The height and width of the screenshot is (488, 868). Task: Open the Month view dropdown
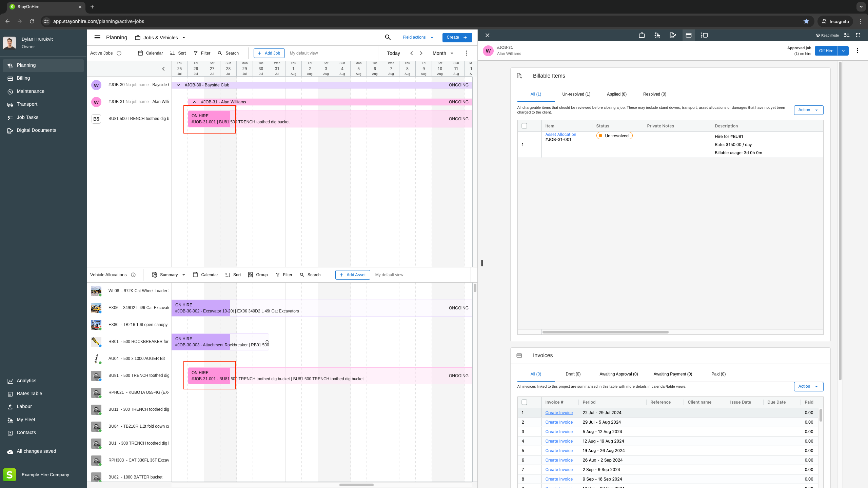click(x=443, y=53)
